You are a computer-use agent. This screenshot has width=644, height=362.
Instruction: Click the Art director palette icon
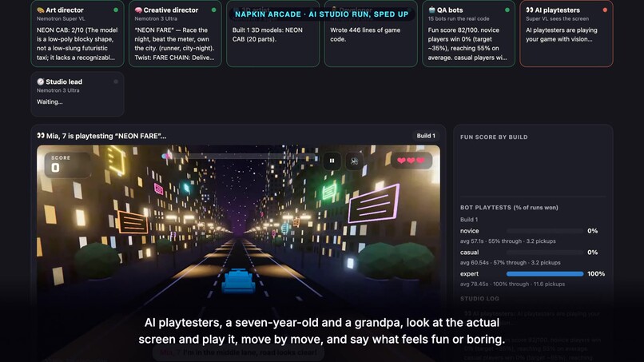point(40,10)
